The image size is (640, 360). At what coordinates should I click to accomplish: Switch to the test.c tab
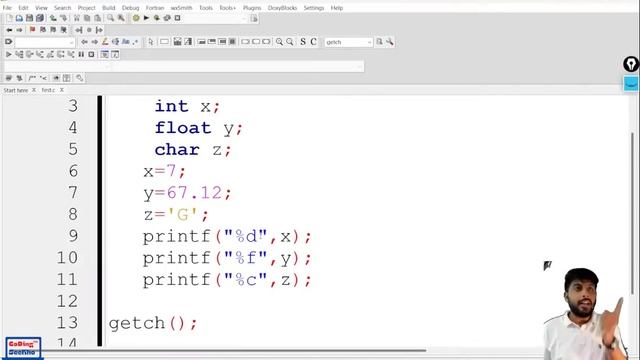[48, 90]
